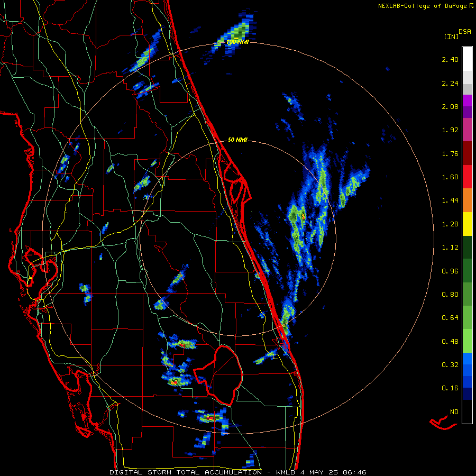The width and height of the screenshot is (476, 476).
Task: Pick the yellow swatch beside 1.28
Action: (467, 224)
